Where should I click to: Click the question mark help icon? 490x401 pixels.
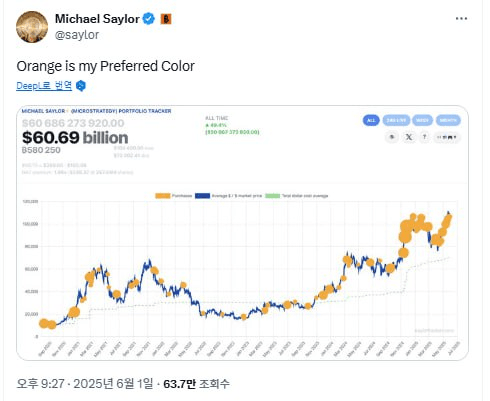pyautogui.click(x=424, y=137)
